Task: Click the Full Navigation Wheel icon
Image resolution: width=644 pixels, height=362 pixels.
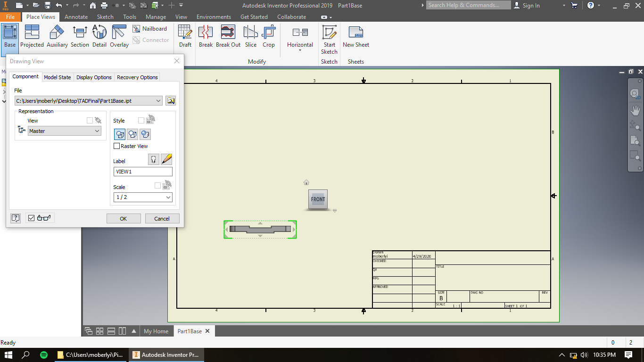Action: (x=635, y=94)
